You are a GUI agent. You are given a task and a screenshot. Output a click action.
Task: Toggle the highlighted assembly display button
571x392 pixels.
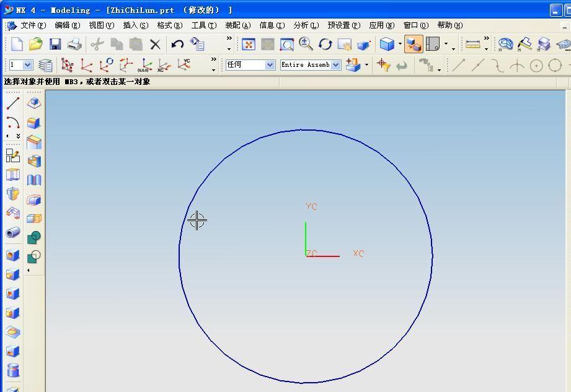413,44
